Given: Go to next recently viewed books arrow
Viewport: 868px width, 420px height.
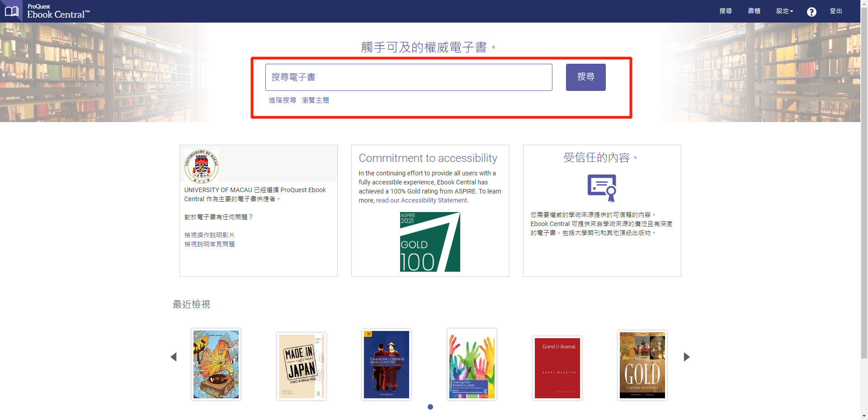Looking at the screenshot, I should click(687, 357).
